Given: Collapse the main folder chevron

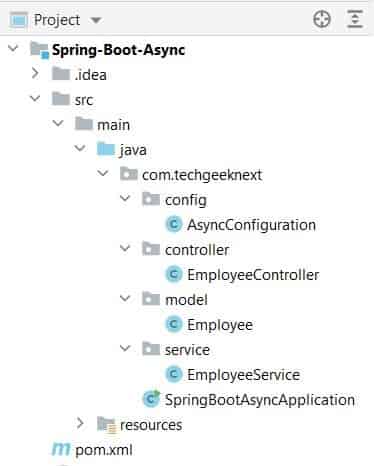Looking at the screenshot, I should pos(58,123).
